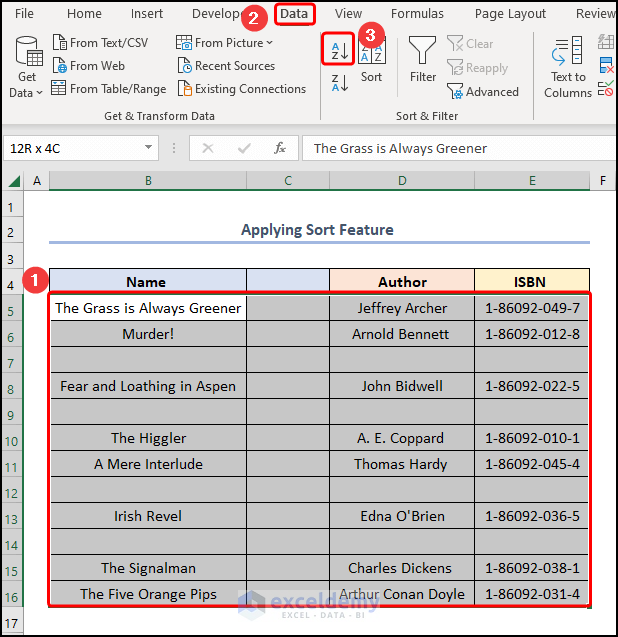618x637 pixels.
Task: Toggle the Filter funnel button
Action: [423, 59]
